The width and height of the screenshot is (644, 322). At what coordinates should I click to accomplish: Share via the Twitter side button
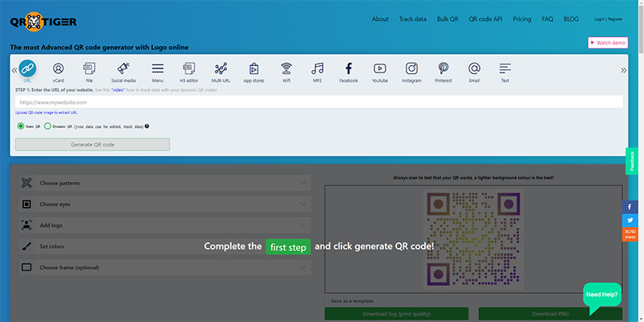[x=630, y=221]
